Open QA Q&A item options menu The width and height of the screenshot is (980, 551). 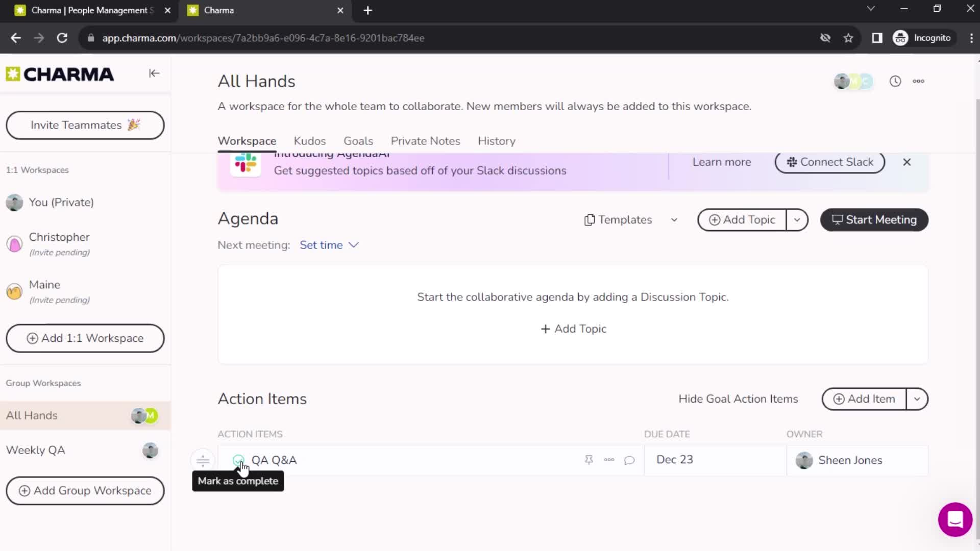coord(609,460)
